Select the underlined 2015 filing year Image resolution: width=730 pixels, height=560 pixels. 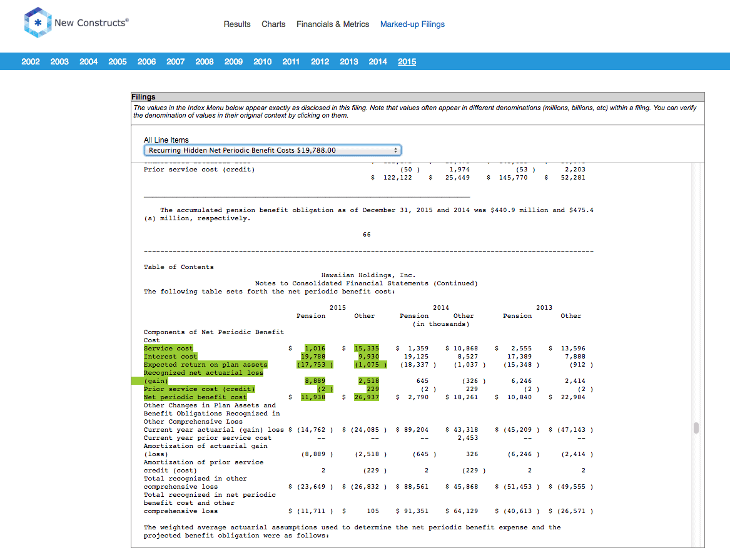coord(407,61)
